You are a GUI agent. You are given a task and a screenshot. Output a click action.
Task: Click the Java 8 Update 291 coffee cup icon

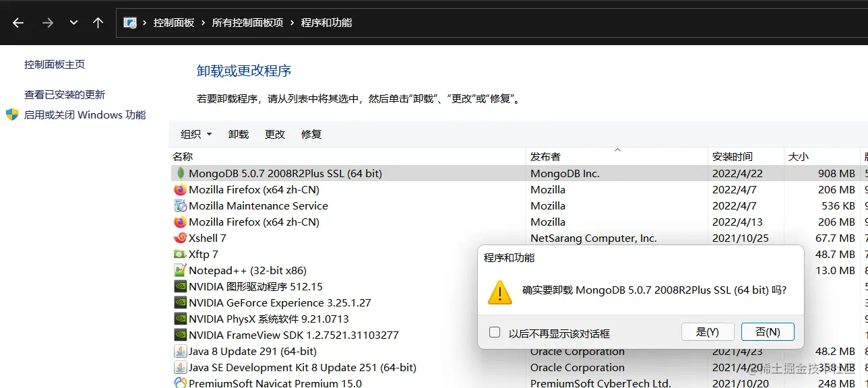(179, 351)
